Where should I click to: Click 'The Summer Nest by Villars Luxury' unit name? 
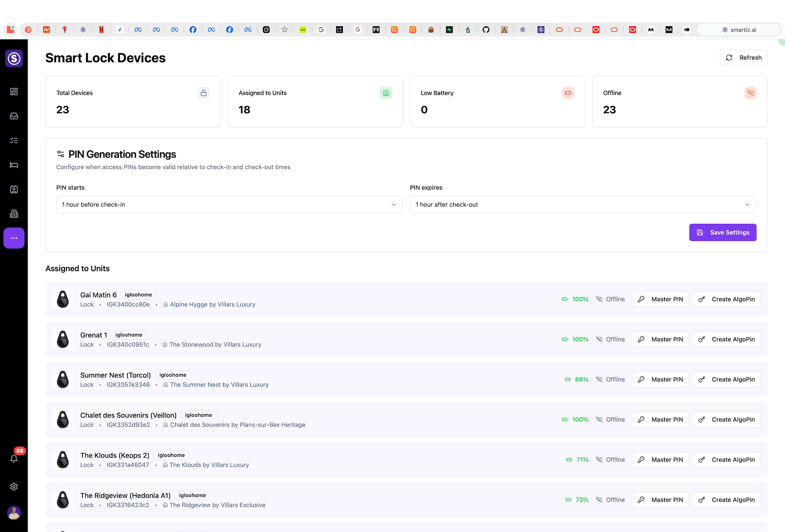point(219,385)
